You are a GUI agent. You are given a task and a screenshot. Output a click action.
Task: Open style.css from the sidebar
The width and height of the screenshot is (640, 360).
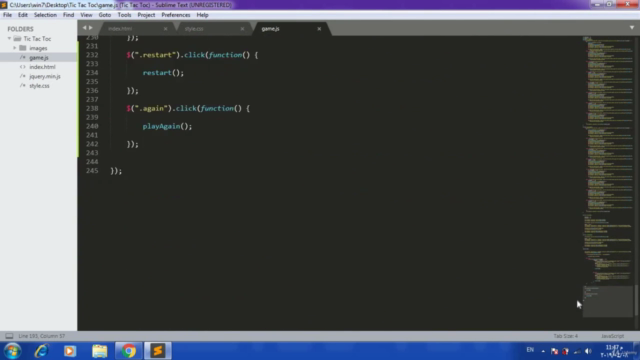pos(38,86)
